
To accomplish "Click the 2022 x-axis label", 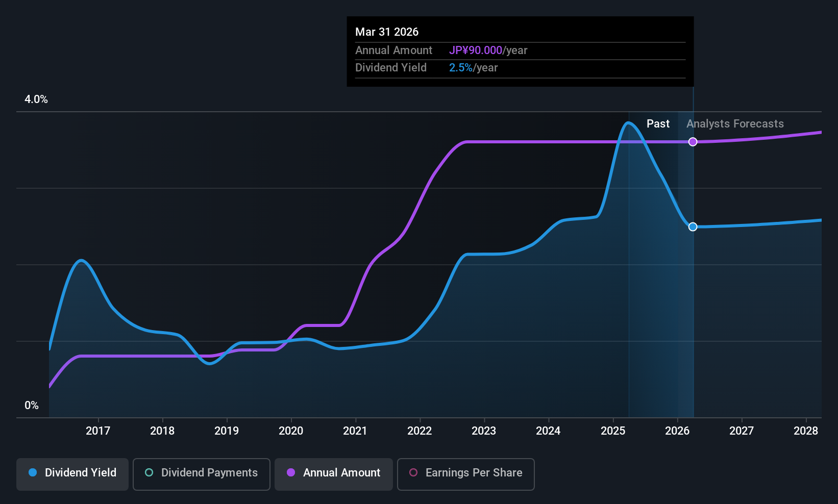I will [x=420, y=431].
